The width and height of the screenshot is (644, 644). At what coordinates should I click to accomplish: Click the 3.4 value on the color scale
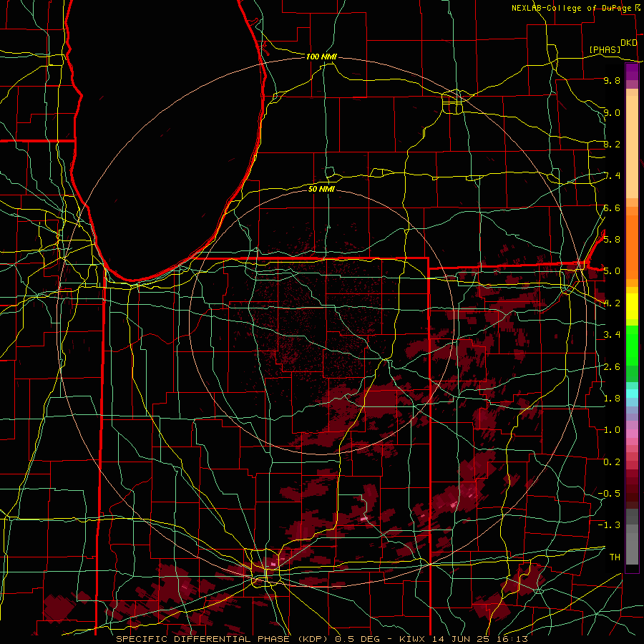tap(612, 334)
